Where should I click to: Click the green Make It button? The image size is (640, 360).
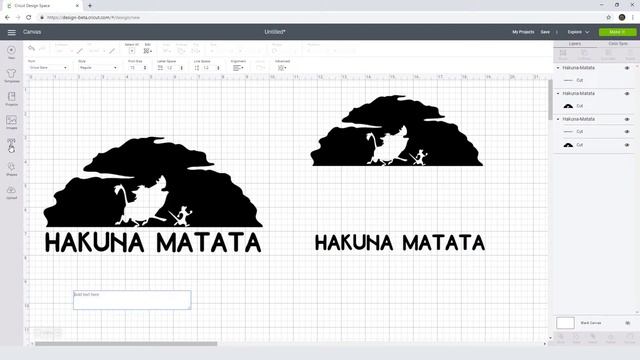[617, 32]
